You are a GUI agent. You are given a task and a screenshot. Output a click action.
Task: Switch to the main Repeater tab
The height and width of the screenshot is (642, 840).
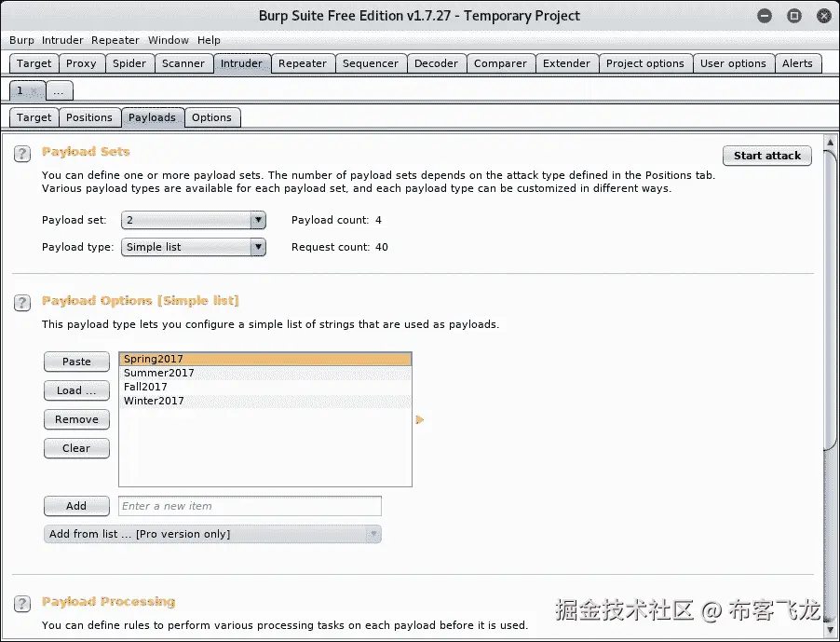point(303,63)
